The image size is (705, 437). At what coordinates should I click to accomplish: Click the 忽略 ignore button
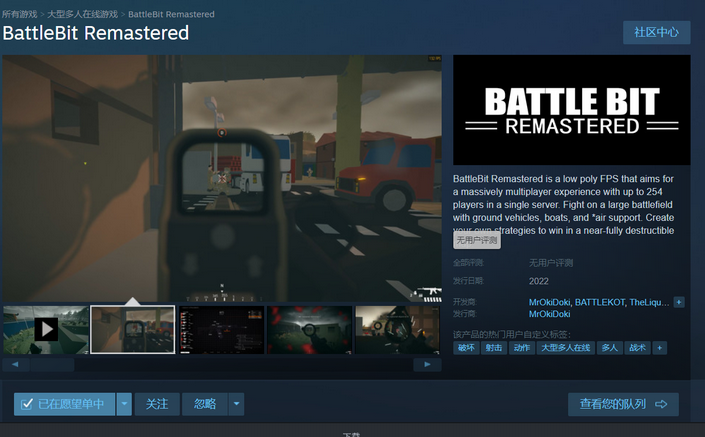point(205,404)
